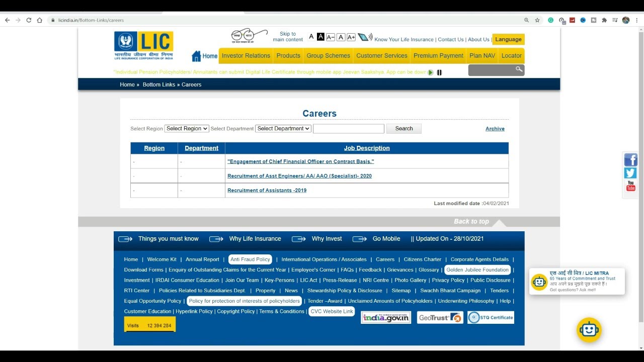Image resolution: width=644 pixels, height=362 pixels.
Task: Open the screen reader speaker icon
Action: click(365, 37)
